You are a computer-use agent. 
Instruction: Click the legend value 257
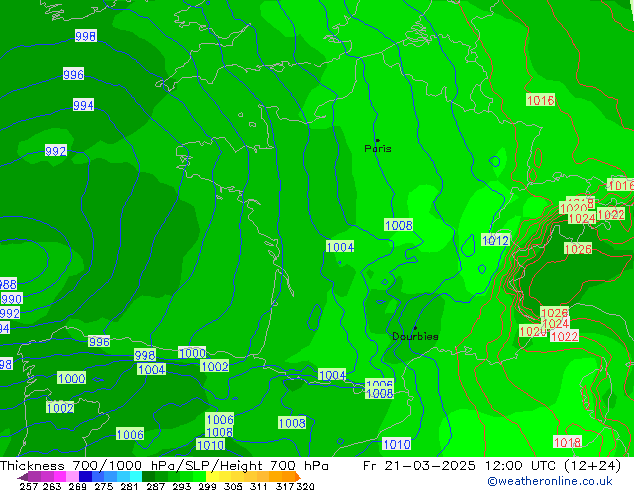click(29, 486)
